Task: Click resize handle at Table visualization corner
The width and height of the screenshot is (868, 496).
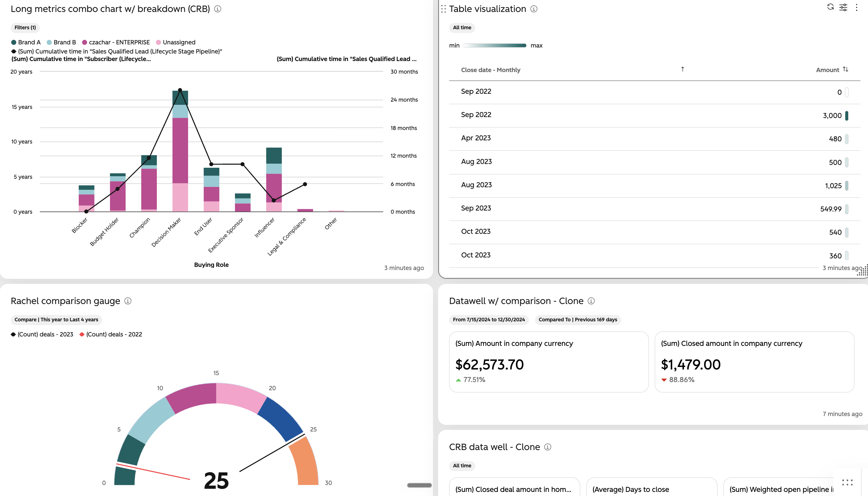Action: point(863,270)
